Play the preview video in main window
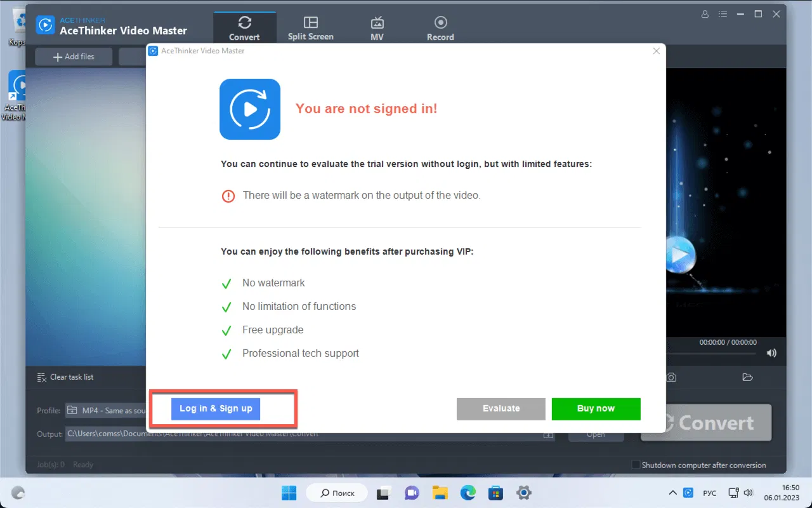 tap(679, 255)
